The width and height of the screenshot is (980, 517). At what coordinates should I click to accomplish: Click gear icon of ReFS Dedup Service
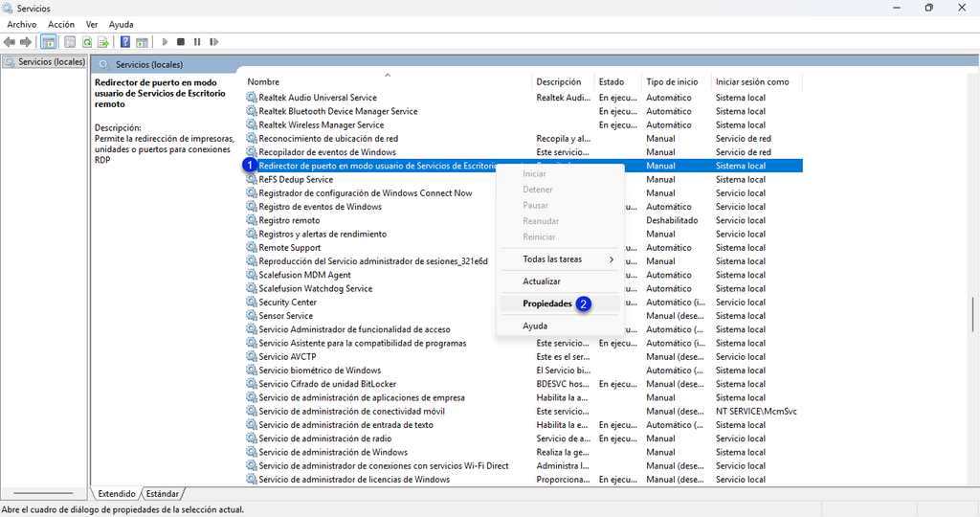252,179
